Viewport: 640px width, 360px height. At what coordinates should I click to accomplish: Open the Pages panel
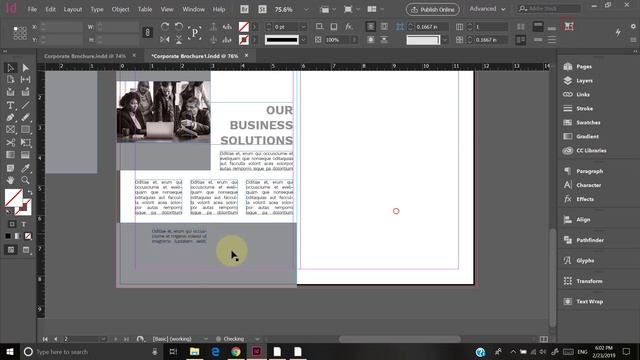pyautogui.click(x=584, y=67)
